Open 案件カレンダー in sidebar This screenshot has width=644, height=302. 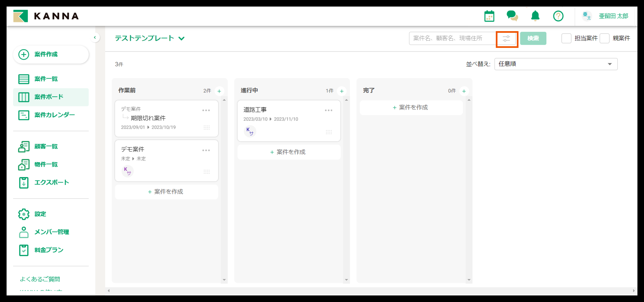coord(55,115)
